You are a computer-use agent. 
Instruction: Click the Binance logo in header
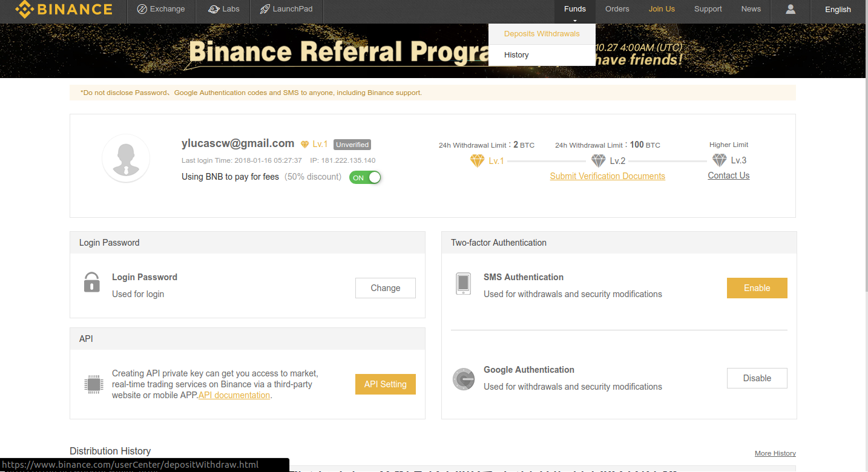(64, 10)
